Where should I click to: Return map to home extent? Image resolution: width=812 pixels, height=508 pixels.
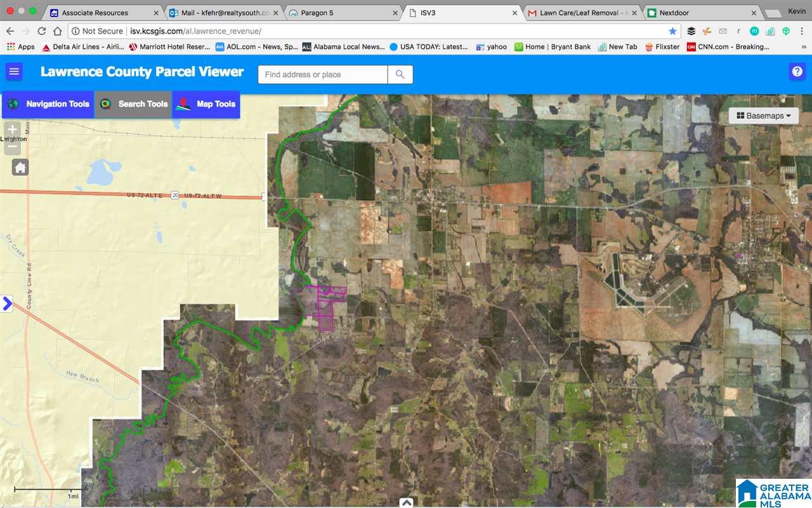(x=20, y=168)
